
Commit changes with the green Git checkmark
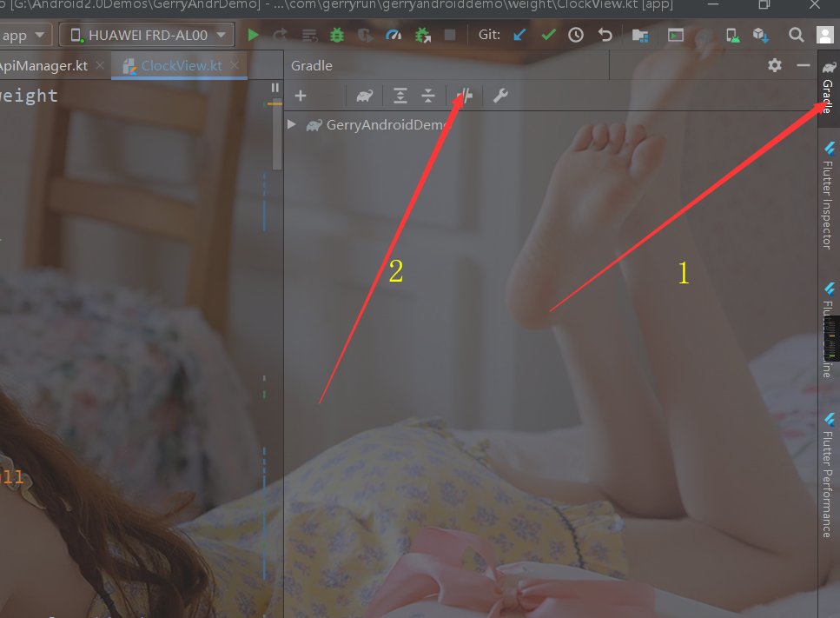[x=547, y=35]
